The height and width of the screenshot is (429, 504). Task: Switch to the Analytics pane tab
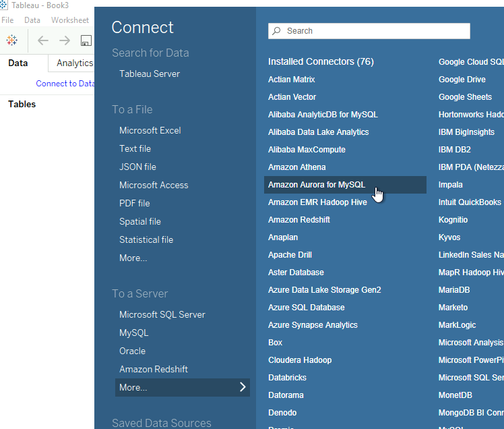[x=75, y=63]
